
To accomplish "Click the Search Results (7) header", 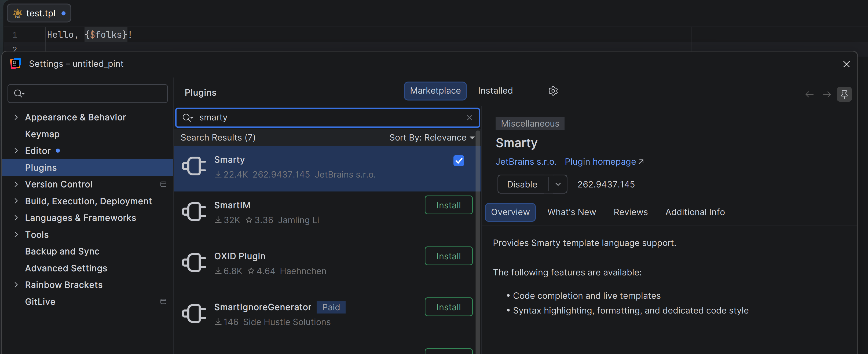I will pos(218,137).
